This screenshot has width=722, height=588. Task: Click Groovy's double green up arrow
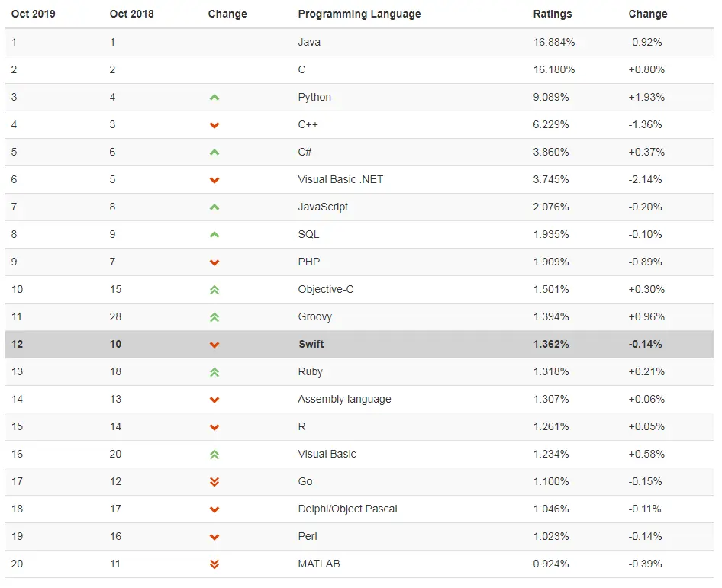214,317
